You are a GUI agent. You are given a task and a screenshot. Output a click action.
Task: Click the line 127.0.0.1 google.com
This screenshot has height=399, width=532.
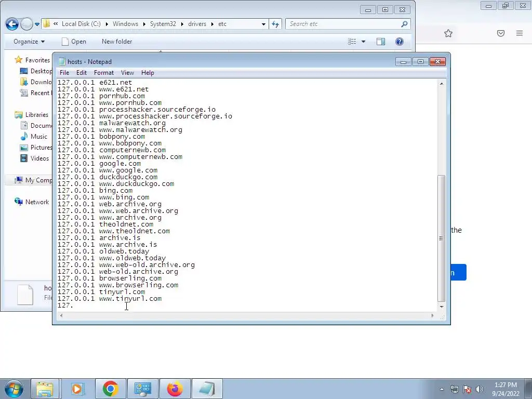pos(99,164)
